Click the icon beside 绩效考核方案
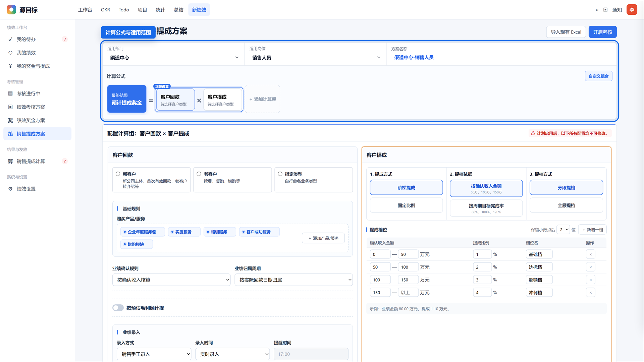 [x=10, y=107]
